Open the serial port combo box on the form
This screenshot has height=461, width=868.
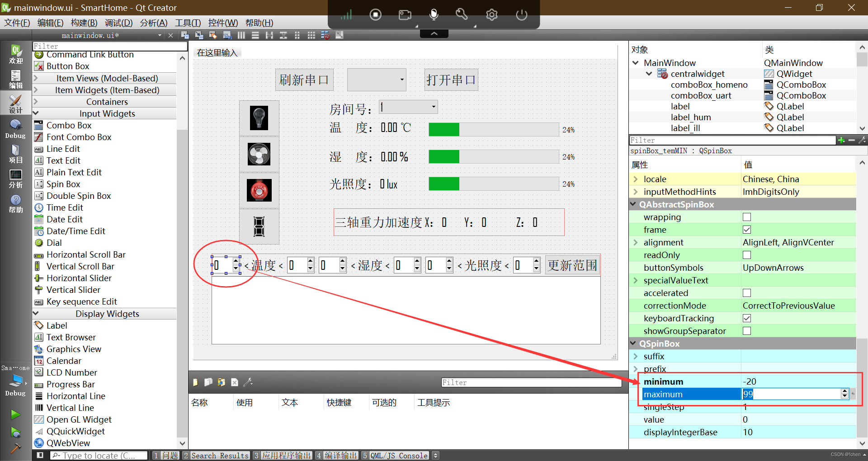(x=377, y=80)
